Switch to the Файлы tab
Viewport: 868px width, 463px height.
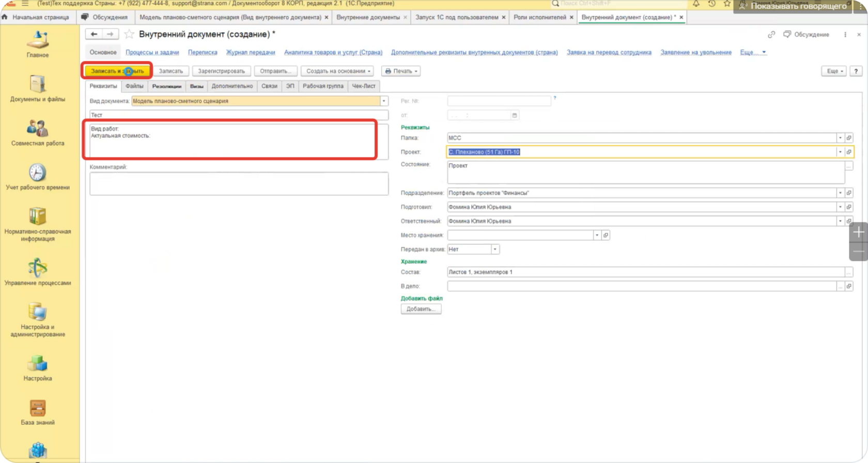pos(134,86)
